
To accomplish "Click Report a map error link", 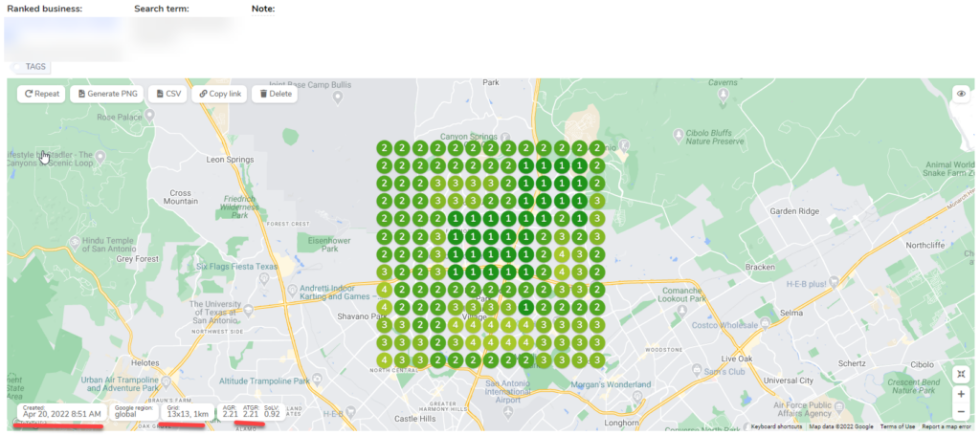I will click(947, 426).
